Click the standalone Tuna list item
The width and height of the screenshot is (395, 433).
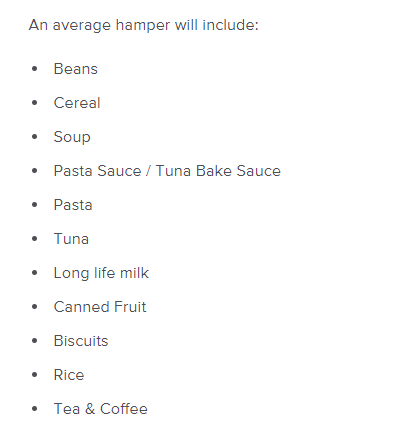pyautogui.click(x=71, y=239)
